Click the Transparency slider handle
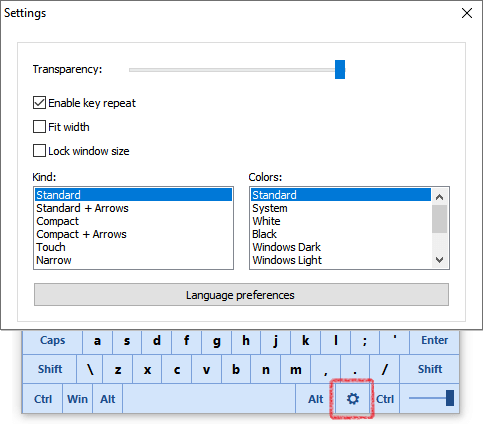This screenshot has height=424, width=483. coord(340,70)
